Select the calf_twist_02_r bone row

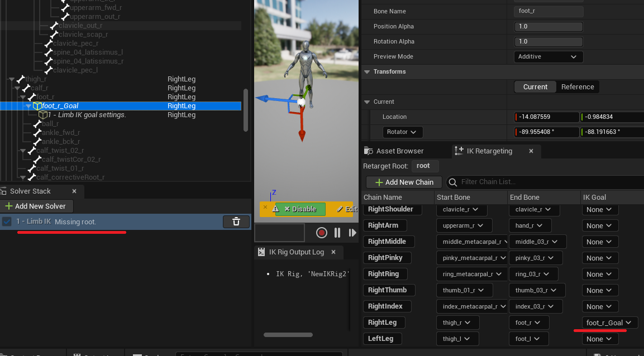(120, 151)
